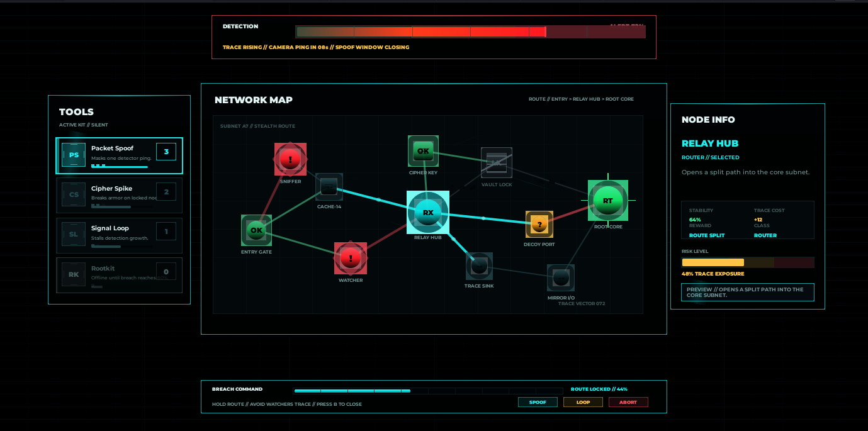Viewport: 868px width, 431px height.
Task: Click the '64%' stability value
Action: point(695,220)
